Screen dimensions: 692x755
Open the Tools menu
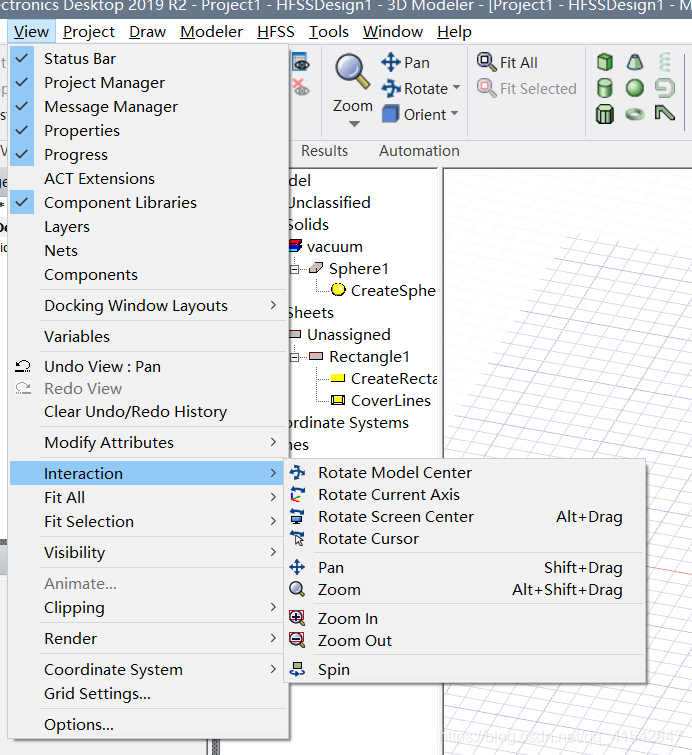pos(328,32)
